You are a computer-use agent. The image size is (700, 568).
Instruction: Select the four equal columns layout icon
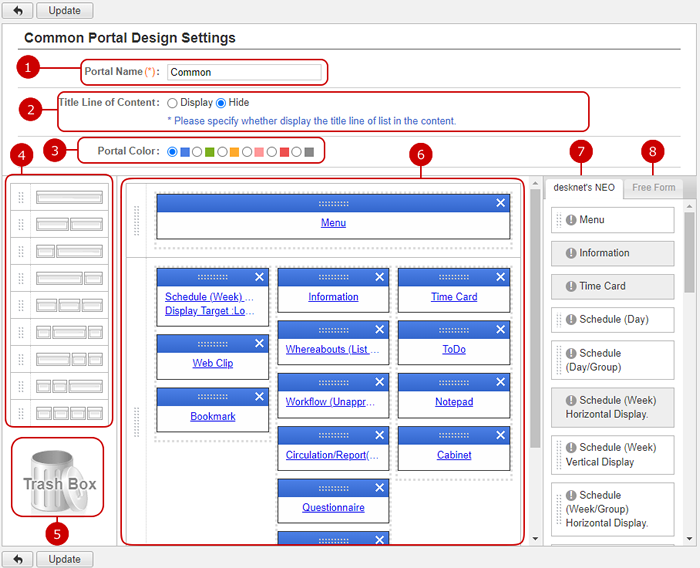69,413
